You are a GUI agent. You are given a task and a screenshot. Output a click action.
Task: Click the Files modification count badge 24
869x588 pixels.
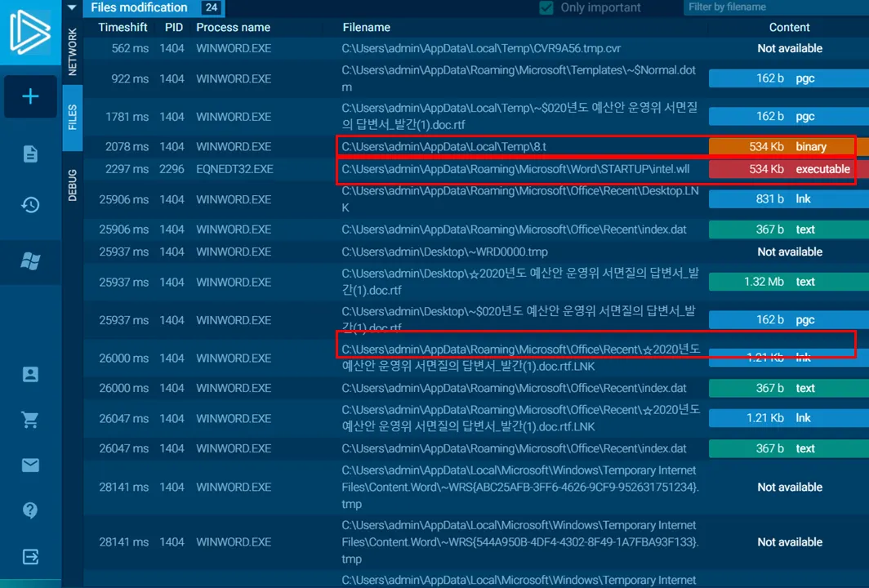[212, 8]
